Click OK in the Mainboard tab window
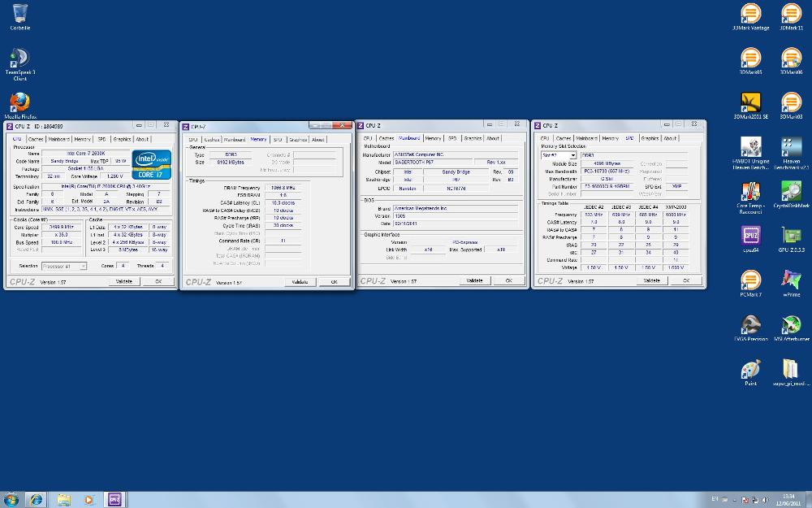Image resolution: width=812 pixels, height=508 pixels. 508,280
